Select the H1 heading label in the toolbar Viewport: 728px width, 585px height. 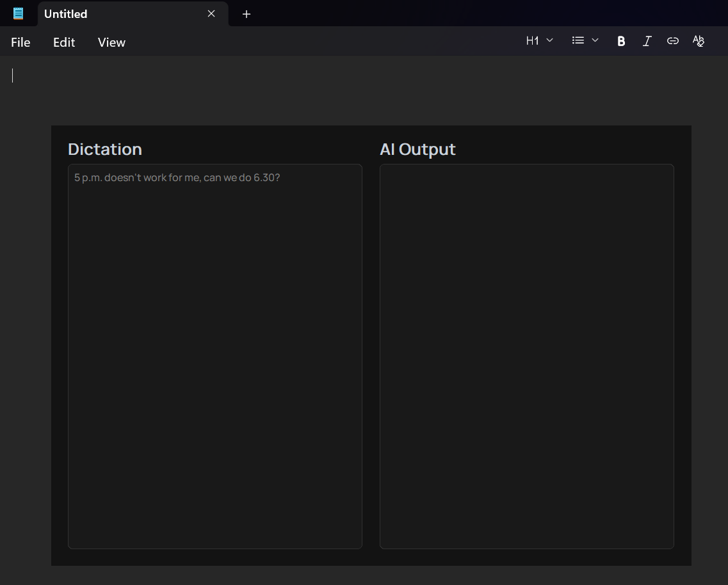[x=532, y=40]
